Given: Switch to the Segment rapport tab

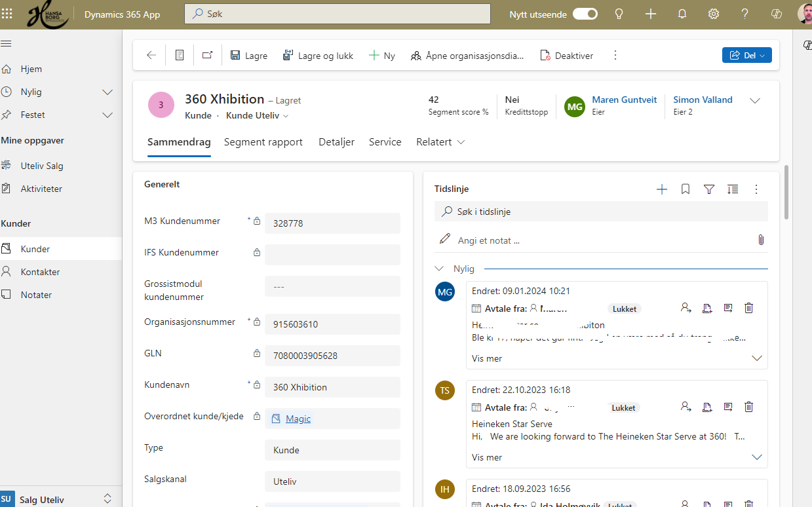Looking at the screenshot, I should pyautogui.click(x=263, y=142).
